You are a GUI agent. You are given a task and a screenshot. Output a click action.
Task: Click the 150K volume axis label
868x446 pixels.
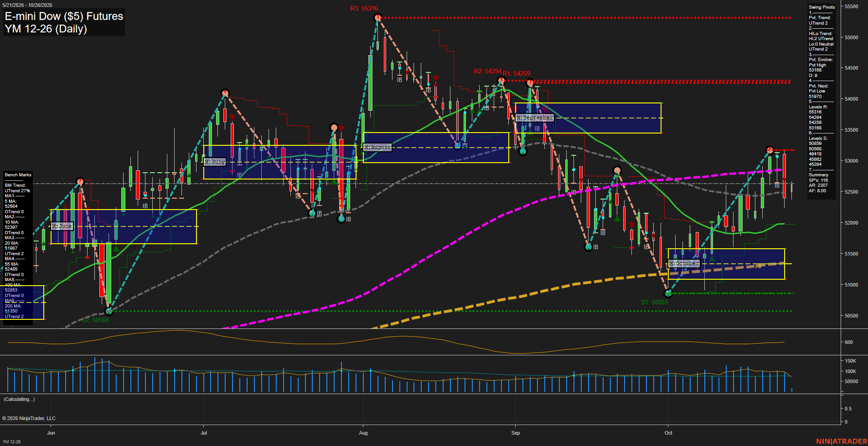tap(851, 361)
